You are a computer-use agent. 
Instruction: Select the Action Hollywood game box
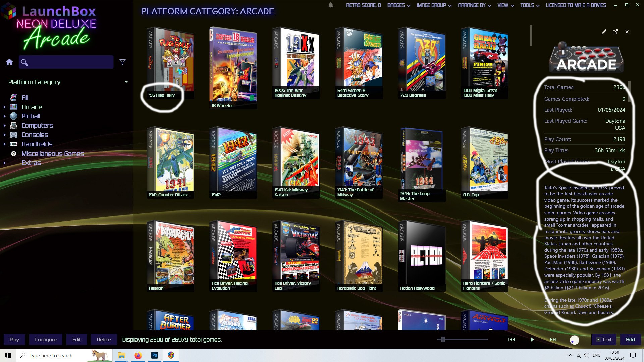(x=422, y=256)
